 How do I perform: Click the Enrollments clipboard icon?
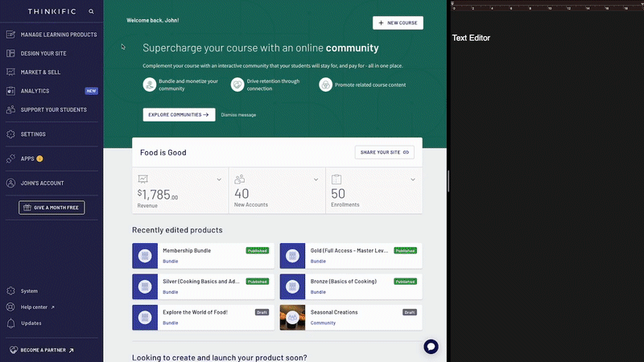pos(336,179)
